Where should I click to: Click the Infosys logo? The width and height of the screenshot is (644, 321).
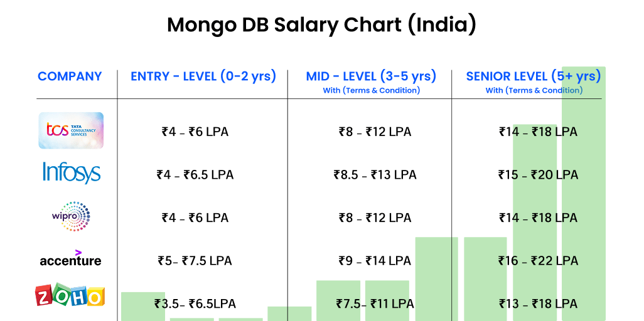pos(72,172)
